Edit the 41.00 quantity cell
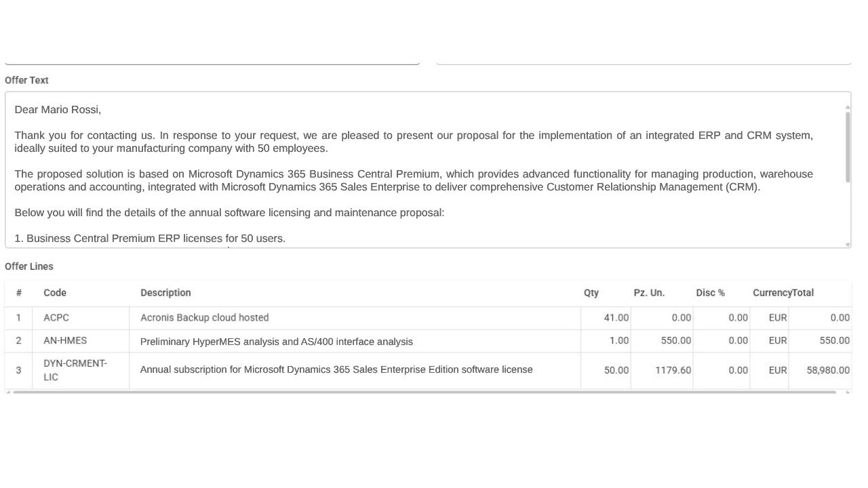The image size is (868, 488). click(606, 318)
